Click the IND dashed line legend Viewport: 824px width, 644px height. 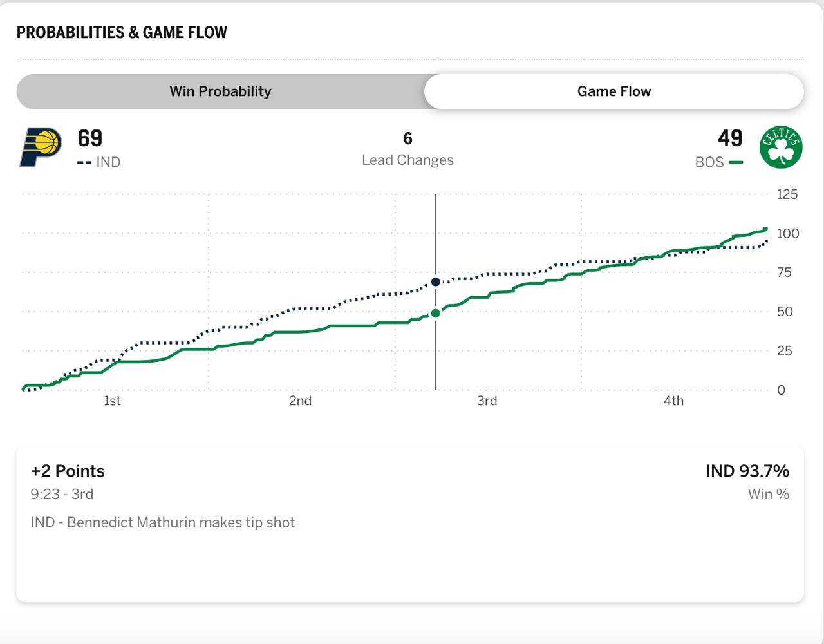pos(99,162)
